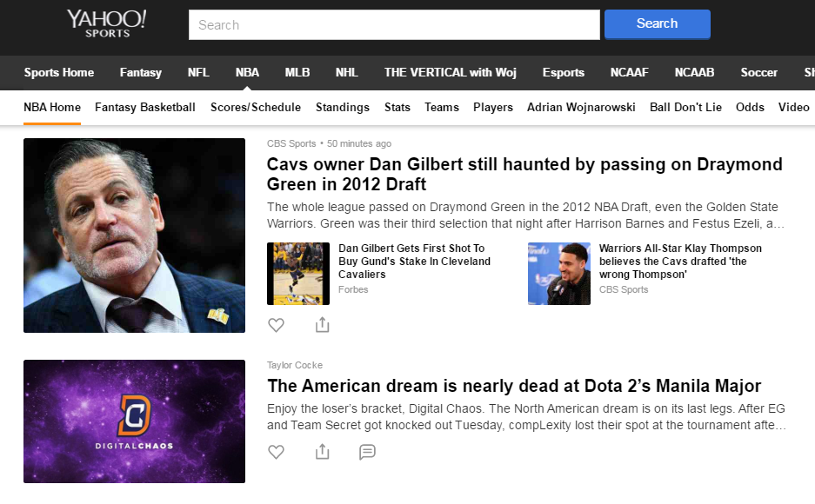Click the search input field
Viewport: 815px width, 504px height.
394,25
